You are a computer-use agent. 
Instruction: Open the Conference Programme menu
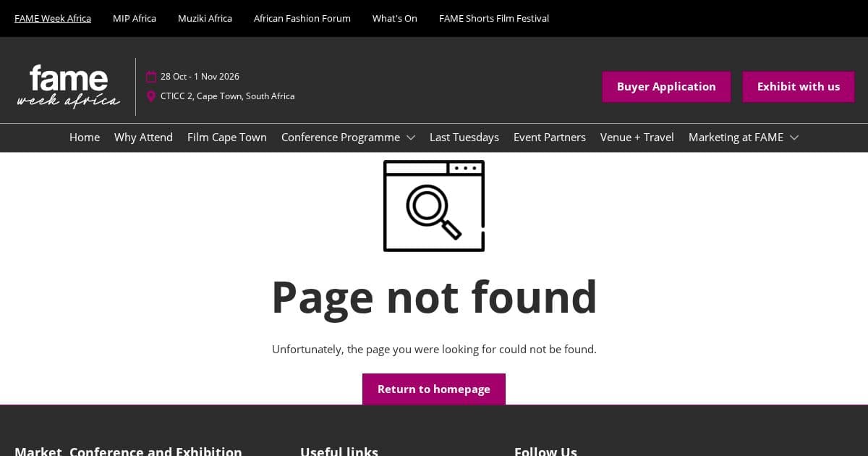point(340,138)
